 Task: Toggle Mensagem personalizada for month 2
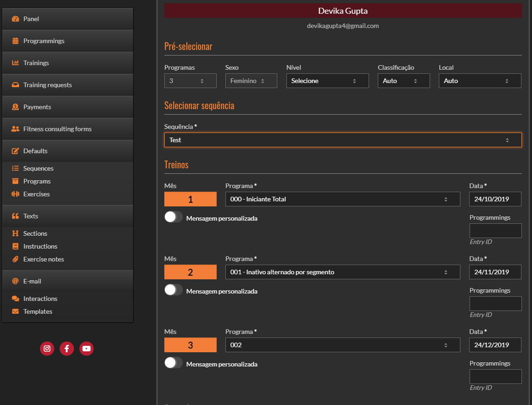tap(174, 290)
